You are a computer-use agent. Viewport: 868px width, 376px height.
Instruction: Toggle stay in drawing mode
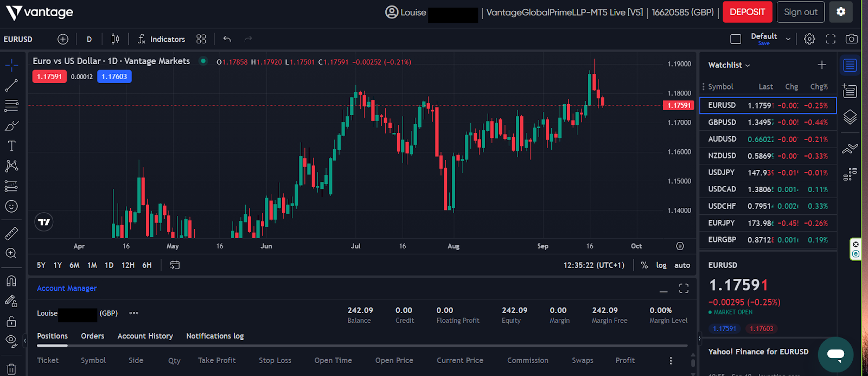(x=11, y=301)
